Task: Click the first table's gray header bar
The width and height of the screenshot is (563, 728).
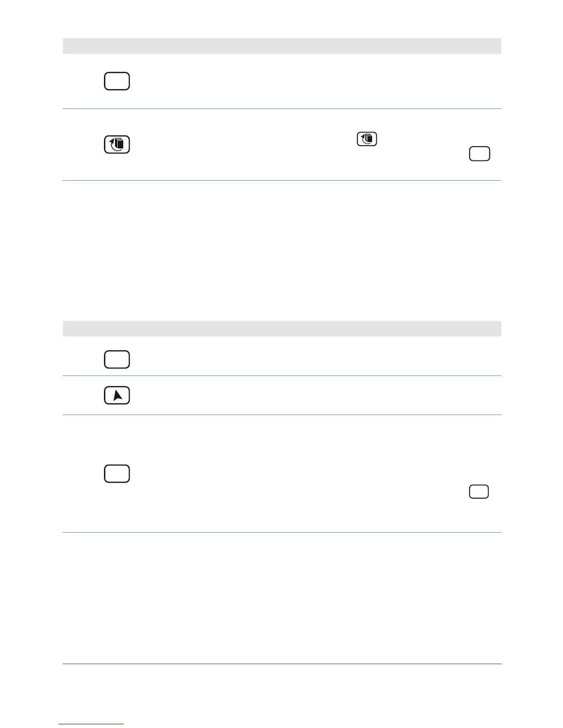Action: (281, 46)
